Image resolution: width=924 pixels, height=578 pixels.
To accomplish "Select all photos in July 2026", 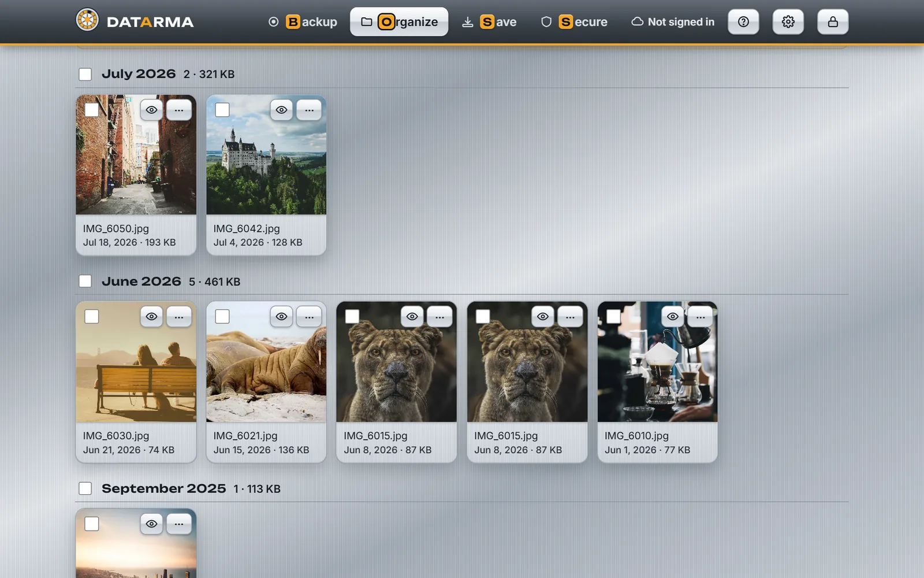I will 85,74.
